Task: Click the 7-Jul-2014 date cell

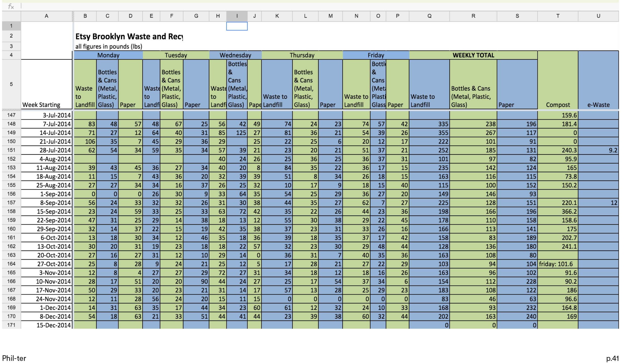Action: point(47,124)
